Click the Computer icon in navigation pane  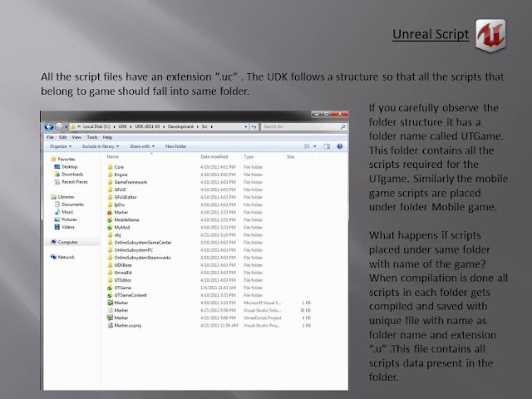53,242
